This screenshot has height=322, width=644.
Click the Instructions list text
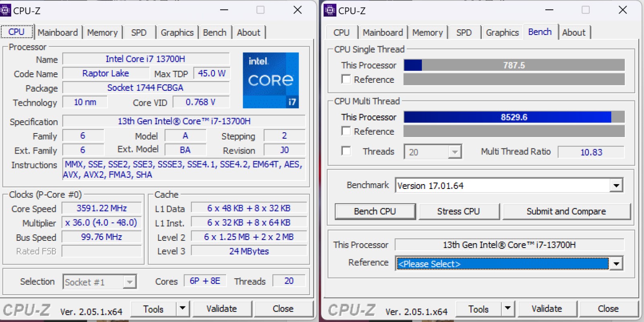click(184, 169)
